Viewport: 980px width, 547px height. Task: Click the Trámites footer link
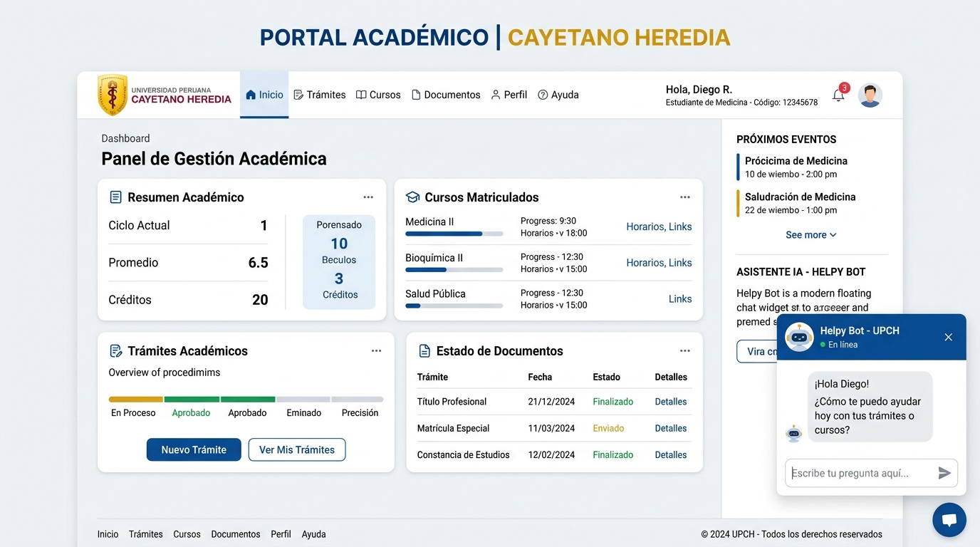[146, 534]
